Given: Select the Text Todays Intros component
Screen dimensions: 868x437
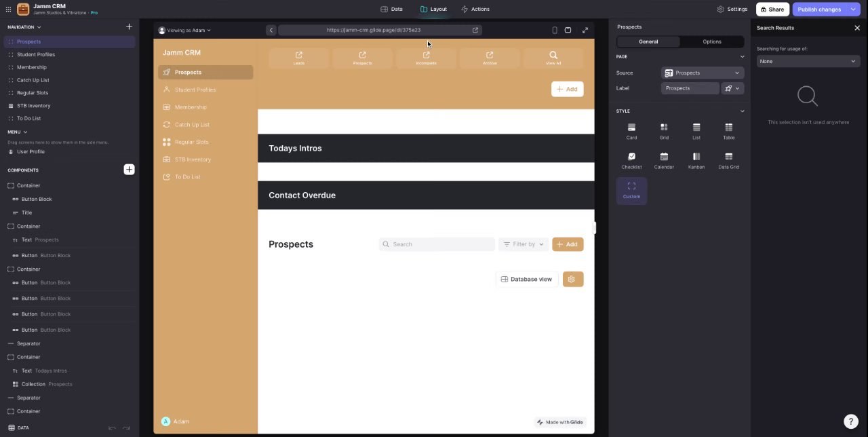Looking at the screenshot, I should [x=69, y=370].
